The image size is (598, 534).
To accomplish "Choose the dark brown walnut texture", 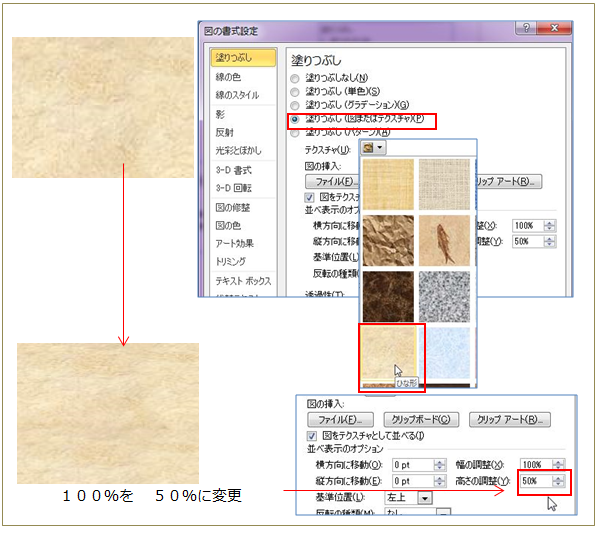I will pyautogui.click(x=388, y=297).
